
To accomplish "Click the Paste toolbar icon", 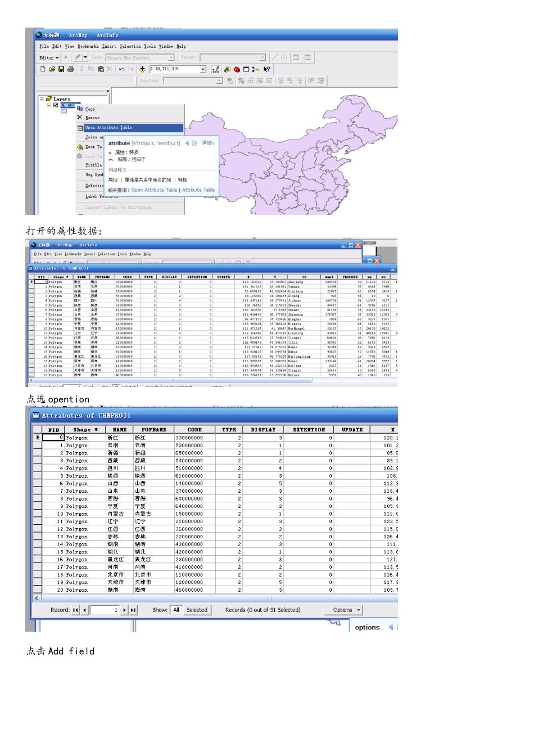I will [x=101, y=69].
